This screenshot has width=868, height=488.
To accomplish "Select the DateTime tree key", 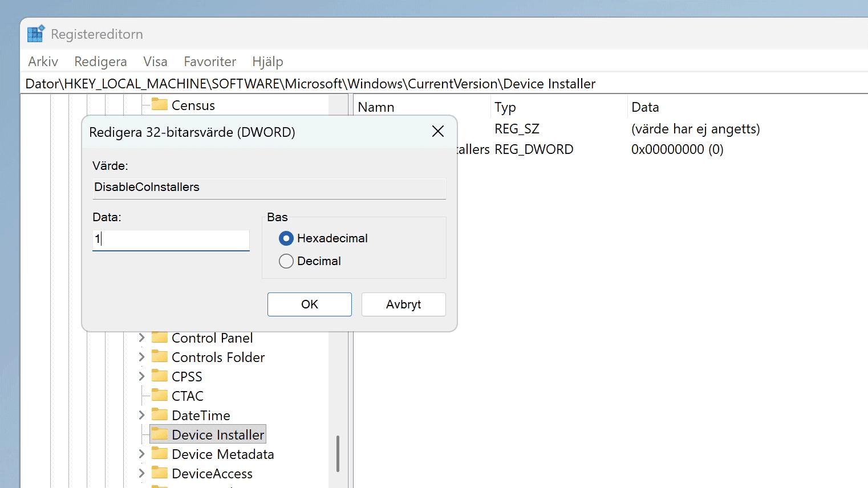I will click(x=201, y=416).
